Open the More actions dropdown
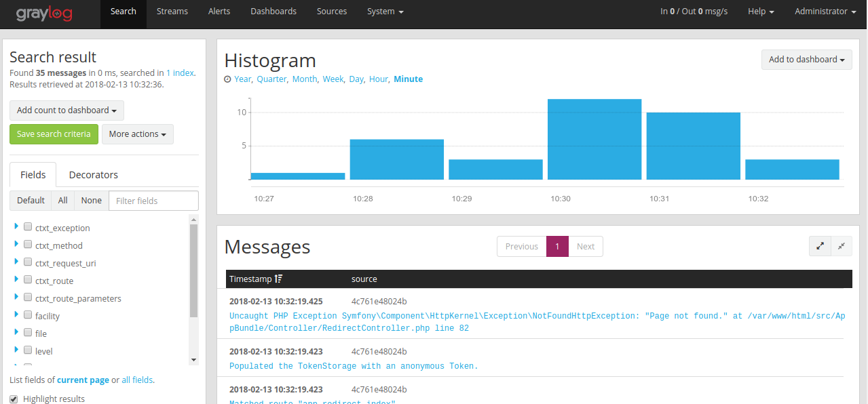Image resolution: width=868 pixels, height=404 pixels. click(137, 134)
